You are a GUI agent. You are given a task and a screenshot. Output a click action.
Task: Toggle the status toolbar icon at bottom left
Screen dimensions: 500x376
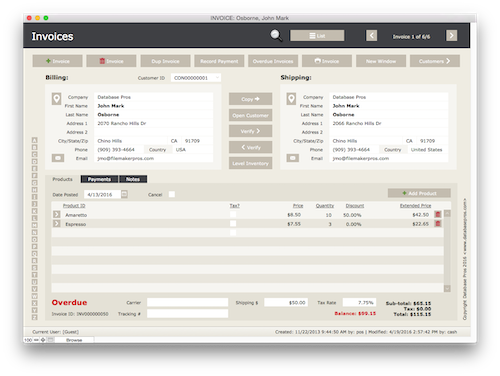[x=50, y=340]
